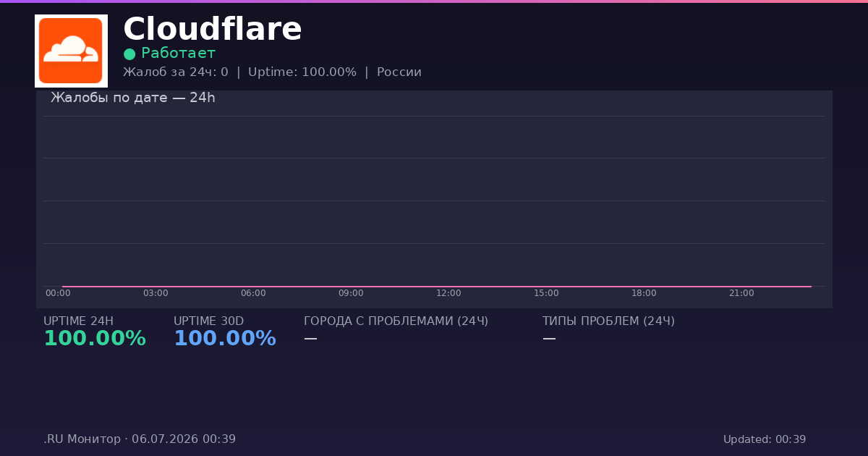Click the dash under ТИПЫ ПРОБЛЕМ
Viewport: 868px width, 456px height.
pyautogui.click(x=549, y=338)
